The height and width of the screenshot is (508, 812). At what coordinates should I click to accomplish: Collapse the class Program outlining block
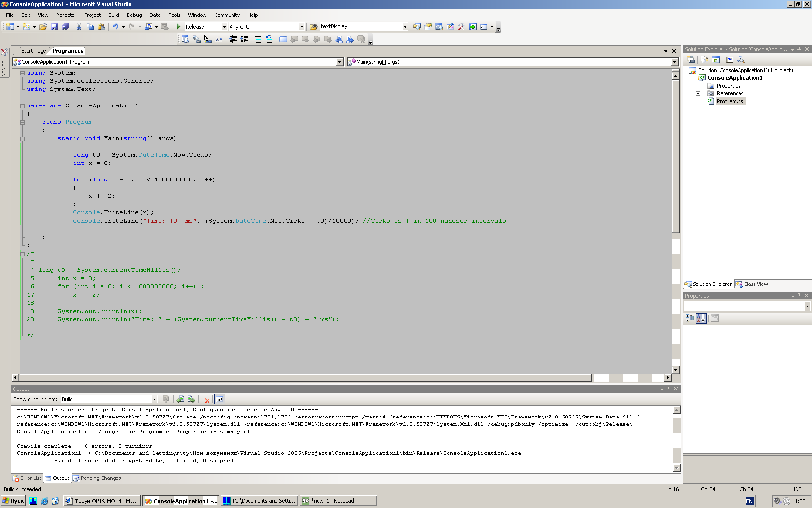click(x=22, y=122)
